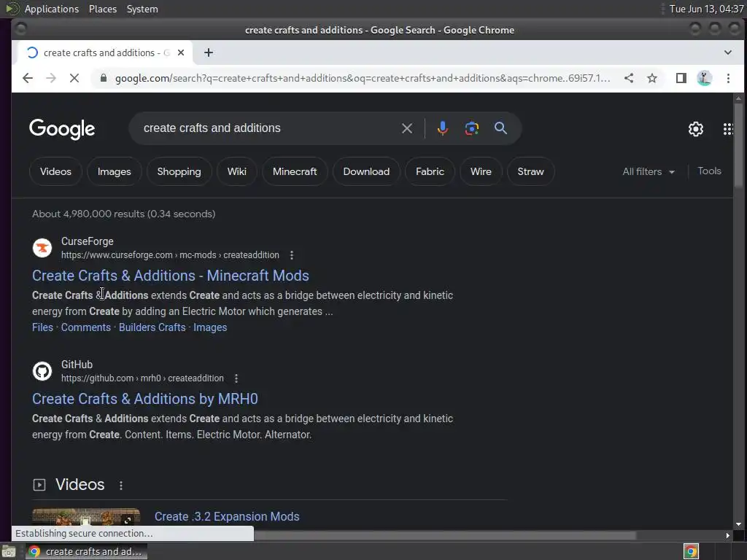
Task: Open the Chrome profile avatar
Action: pos(704,78)
